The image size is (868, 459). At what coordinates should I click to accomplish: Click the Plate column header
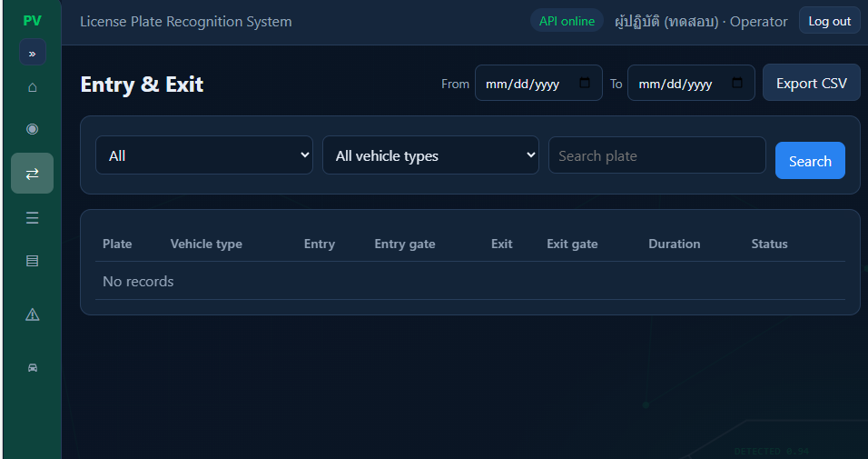point(117,244)
